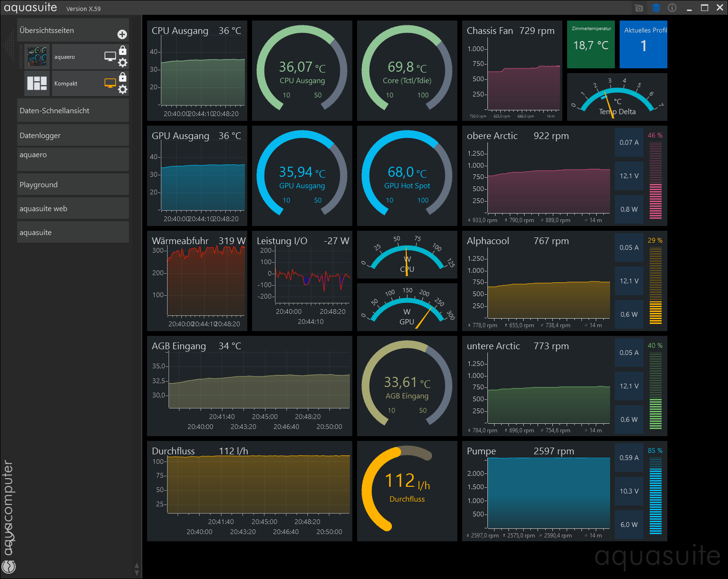The image size is (728, 579).
Task: Toggle the lock on the Kompakt page
Action: (x=123, y=77)
